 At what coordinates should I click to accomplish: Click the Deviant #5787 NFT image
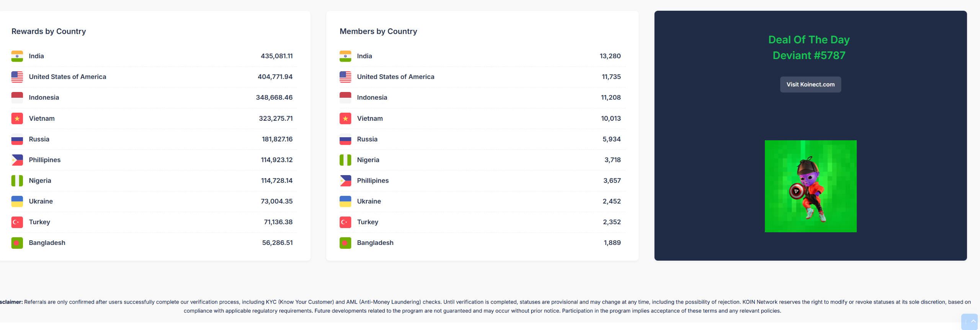click(x=810, y=186)
